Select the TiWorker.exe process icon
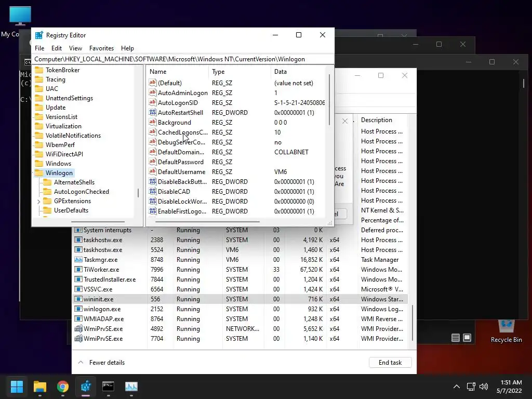Screen dimensions: 532x399 coord(78,270)
